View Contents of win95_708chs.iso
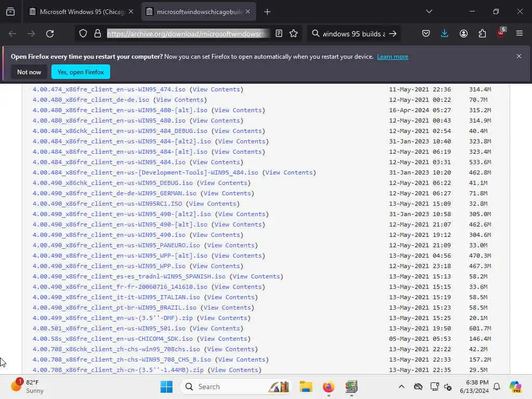The width and height of the screenshot is (532, 399). tap(231, 349)
